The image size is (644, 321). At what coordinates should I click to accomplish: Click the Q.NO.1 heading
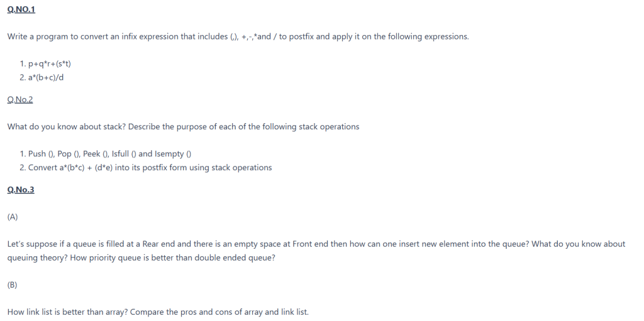coord(21,11)
